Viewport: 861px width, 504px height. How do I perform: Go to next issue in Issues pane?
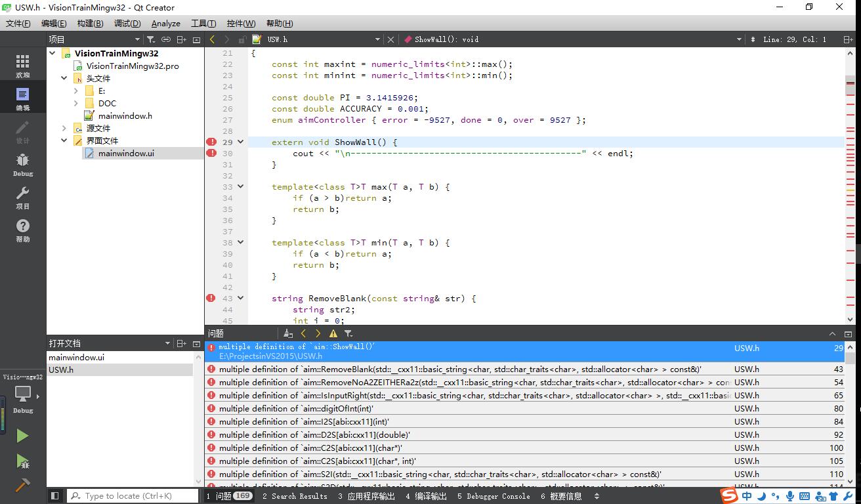tap(318, 333)
